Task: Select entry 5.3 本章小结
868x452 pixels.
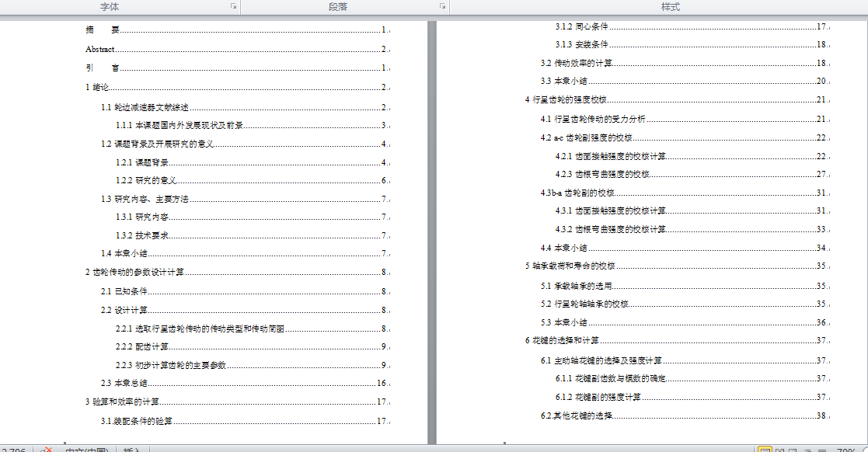Action: [x=685, y=322]
